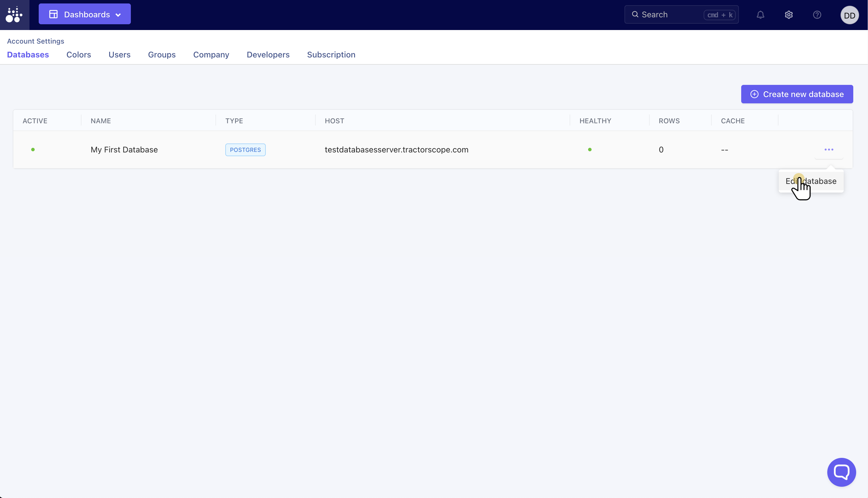
Task: Click the three-dots row actions icon
Action: [829, 150]
